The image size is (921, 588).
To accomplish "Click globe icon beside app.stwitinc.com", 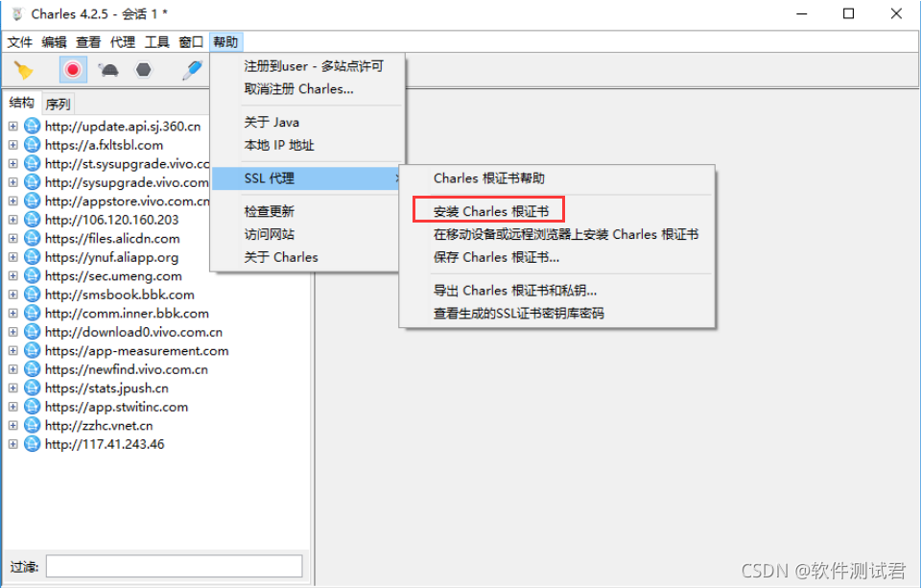I will [x=33, y=407].
